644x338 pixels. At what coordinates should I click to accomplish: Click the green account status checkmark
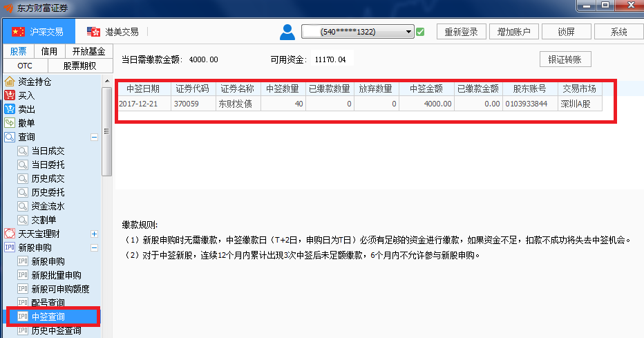tap(420, 32)
